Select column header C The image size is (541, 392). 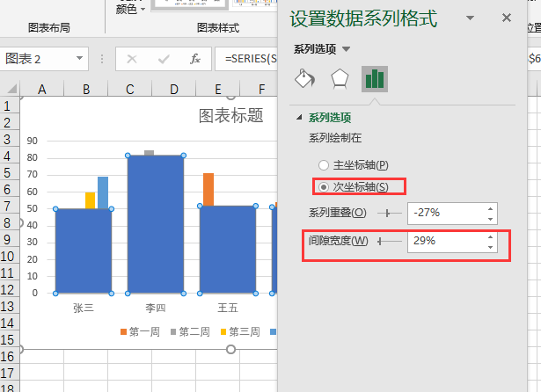tap(129, 89)
